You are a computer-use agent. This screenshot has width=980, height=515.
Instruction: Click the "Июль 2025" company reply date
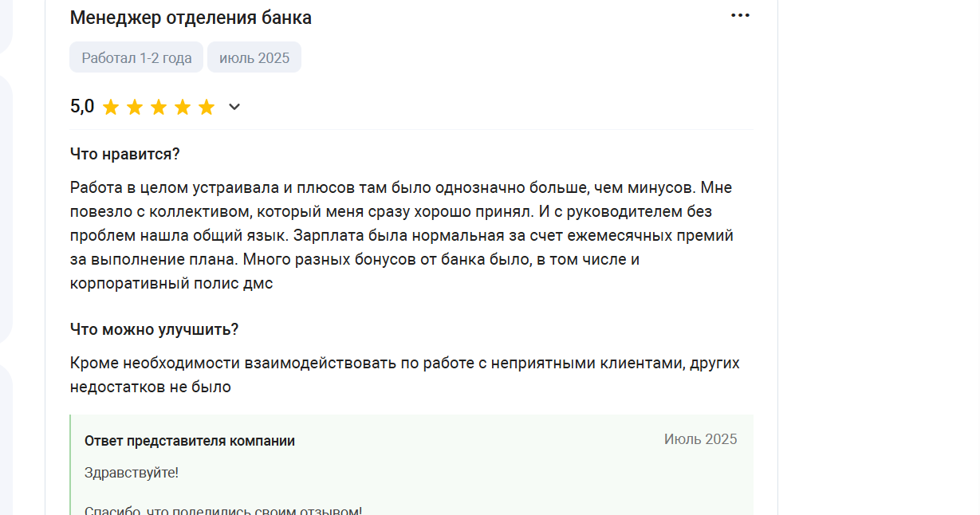coord(701,439)
